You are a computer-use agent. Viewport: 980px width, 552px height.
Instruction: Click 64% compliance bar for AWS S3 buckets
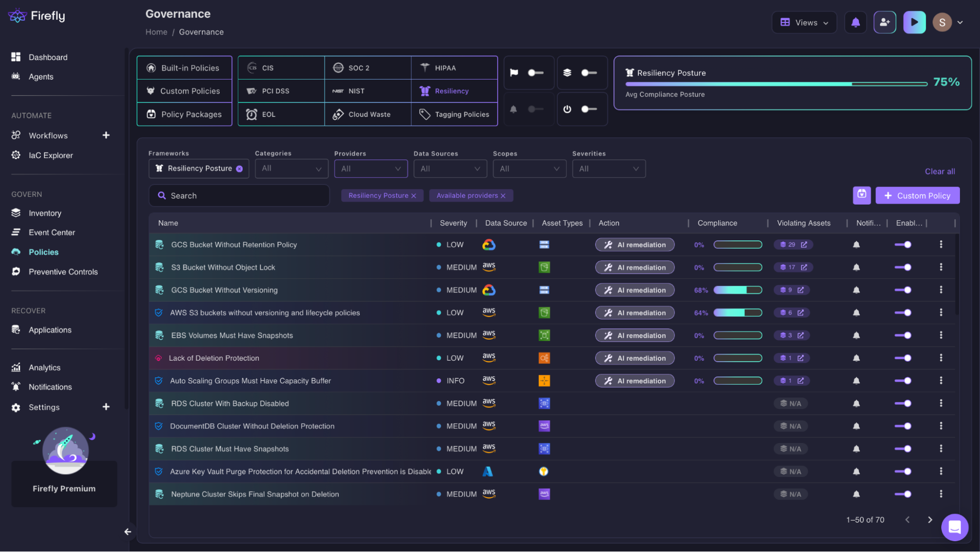[x=737, y=313]
